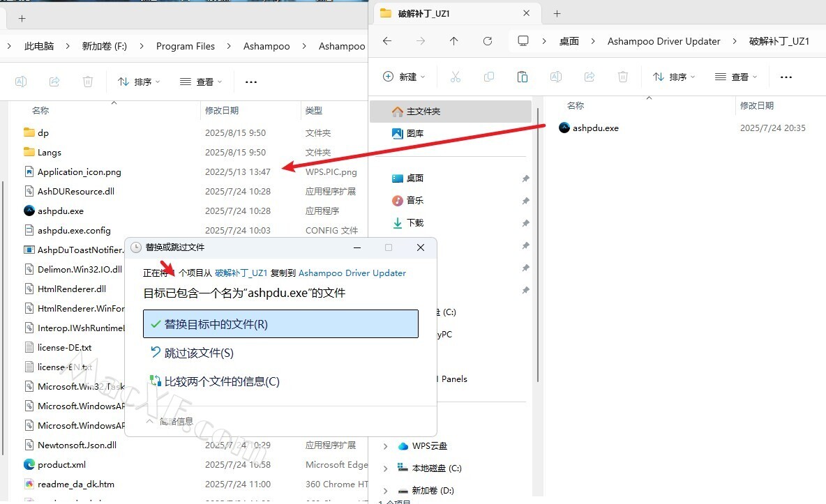Click the computer icon in right address bar
The height and width of the screenshot is (504, 826).
click(523, 41)
